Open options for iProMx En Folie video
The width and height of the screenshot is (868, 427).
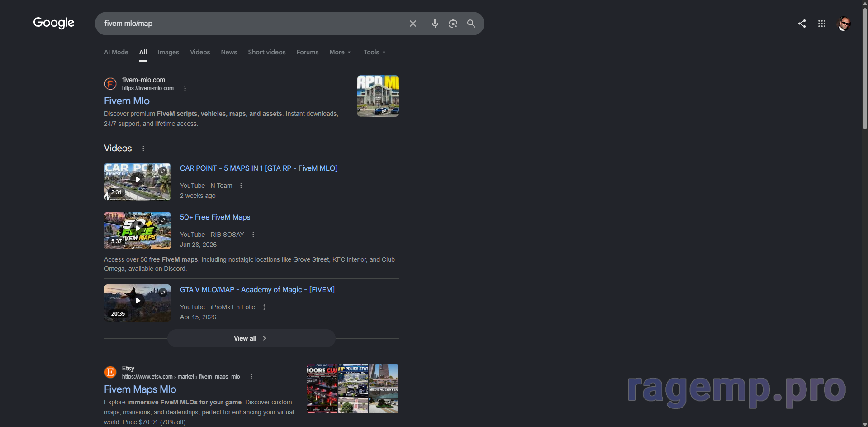point(264,307)
